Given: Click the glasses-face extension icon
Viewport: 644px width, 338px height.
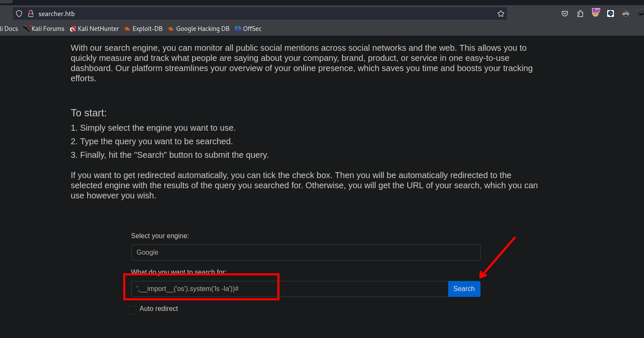Looking at the screenshot, I should (626, 14).
